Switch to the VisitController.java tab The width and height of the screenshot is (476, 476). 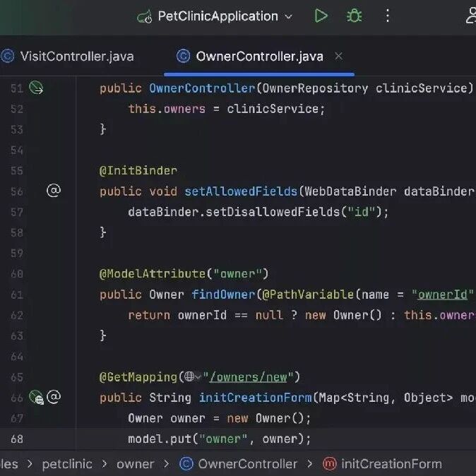point(68,56)
